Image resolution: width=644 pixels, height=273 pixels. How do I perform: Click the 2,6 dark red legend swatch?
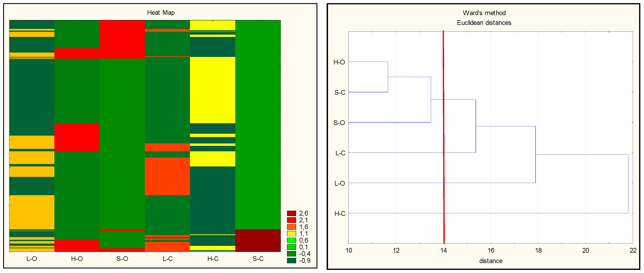coord(292,213)
